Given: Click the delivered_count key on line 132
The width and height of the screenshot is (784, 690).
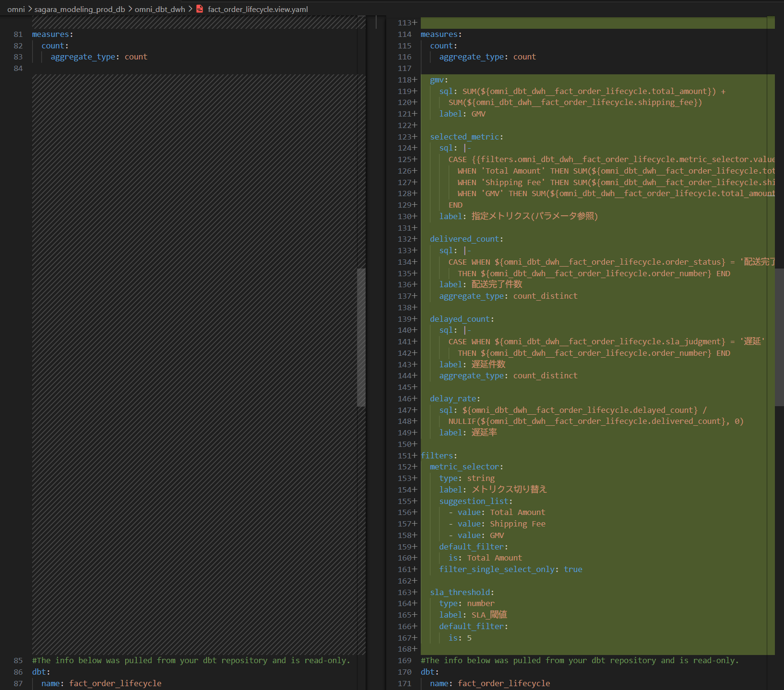Looking at the screenshot, I should (x=464, y=239).
